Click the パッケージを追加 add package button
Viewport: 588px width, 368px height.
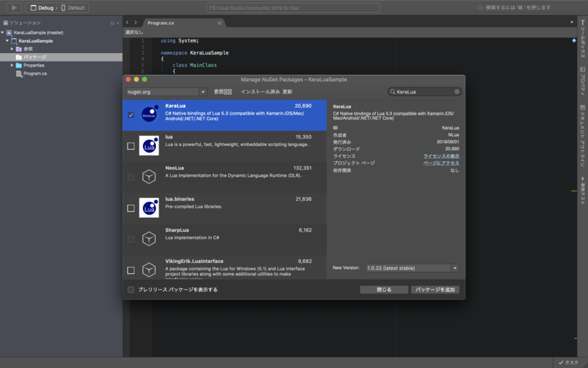435,290
